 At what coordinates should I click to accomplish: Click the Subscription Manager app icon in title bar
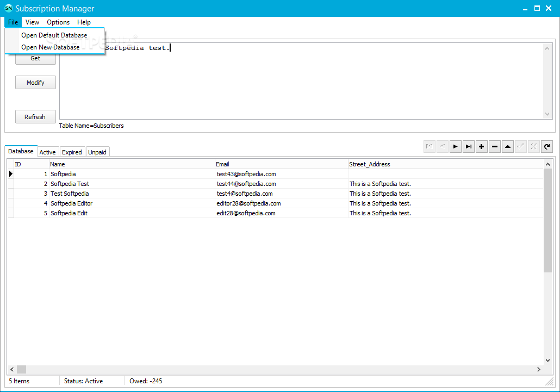8,8
